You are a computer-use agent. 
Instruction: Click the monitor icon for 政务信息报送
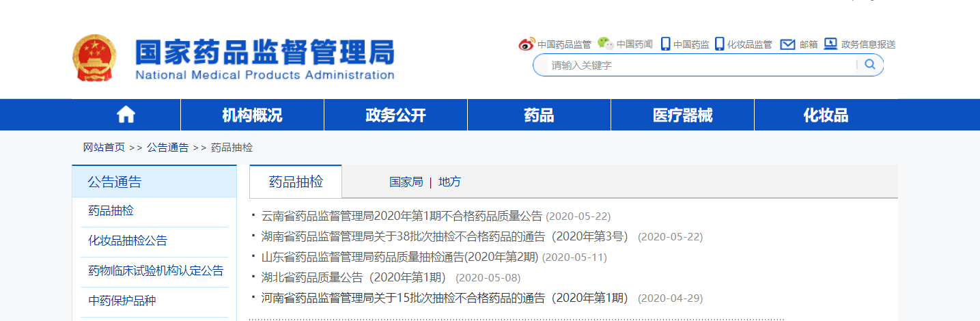(x=830, y=44)
